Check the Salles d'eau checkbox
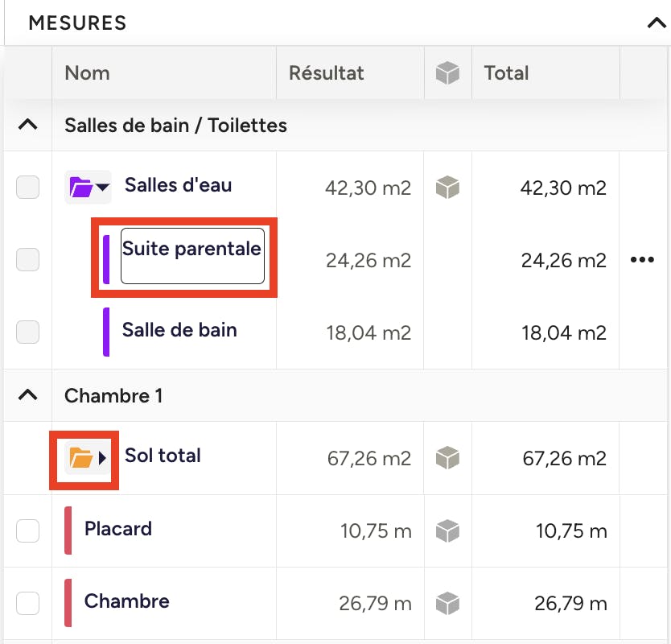Screen dimensions: 671x644 [28, 187]
